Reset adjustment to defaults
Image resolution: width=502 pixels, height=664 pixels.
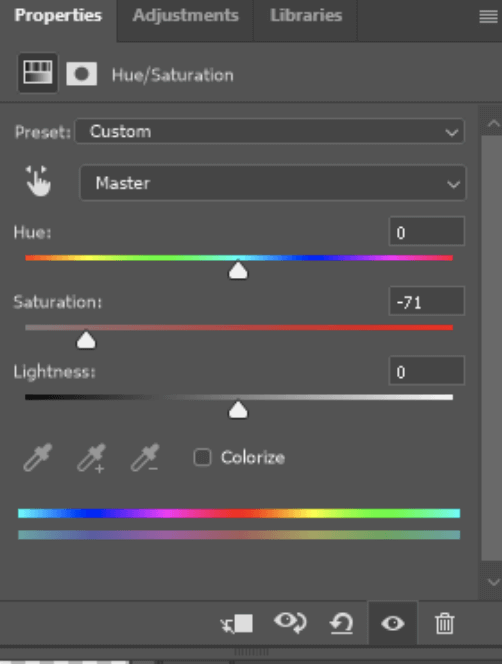point(342,623)
